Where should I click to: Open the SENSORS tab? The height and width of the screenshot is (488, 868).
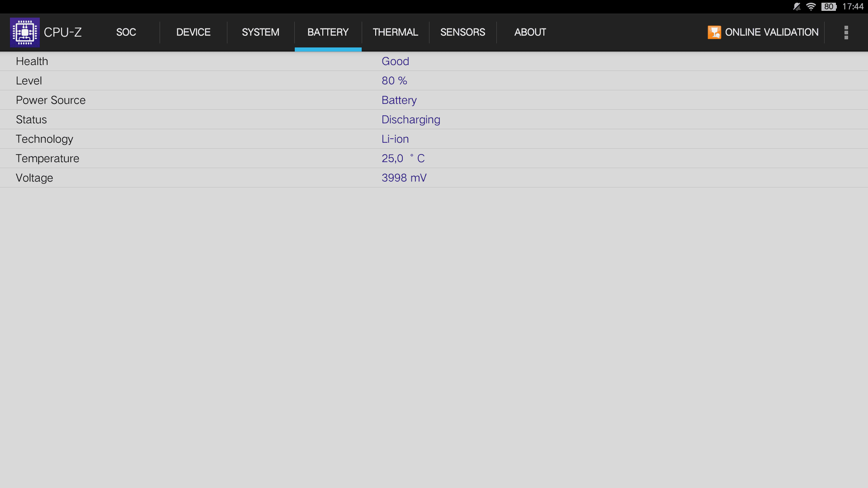[x=463, y=33]
